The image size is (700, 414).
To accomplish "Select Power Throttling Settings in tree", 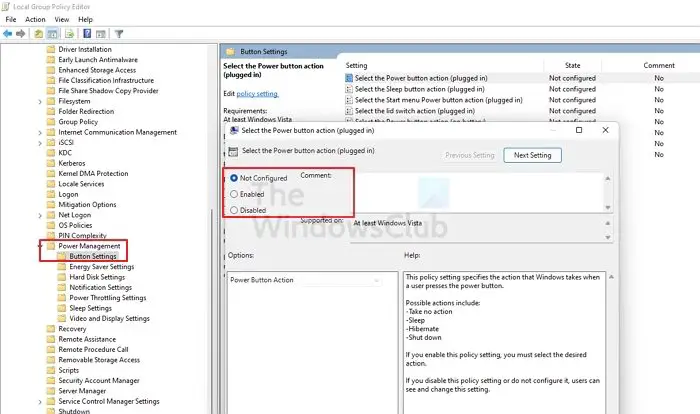I will click(108, 297).
